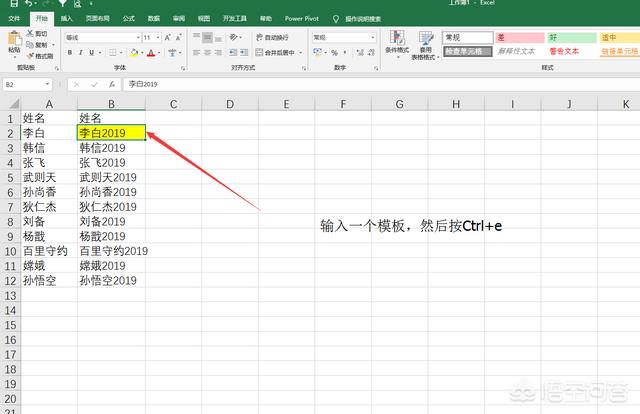Open the font name dropdown

100,37
